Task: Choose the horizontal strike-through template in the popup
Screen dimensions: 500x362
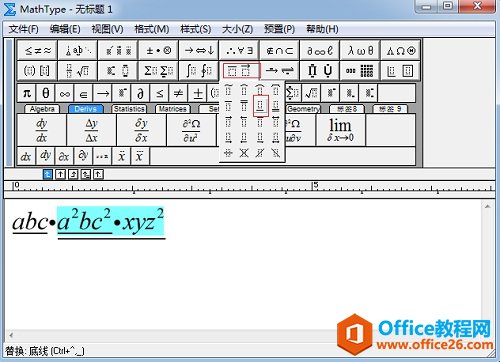Action: (x=228, y=153)
